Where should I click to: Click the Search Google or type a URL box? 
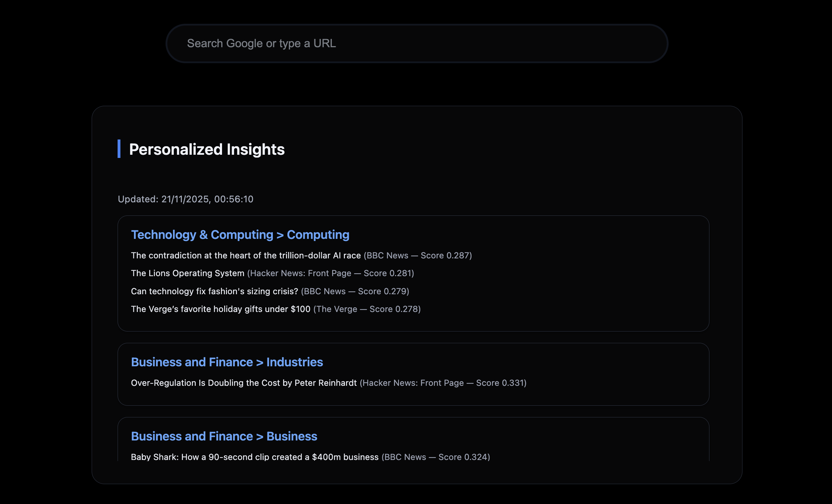(x=417, y=43)
